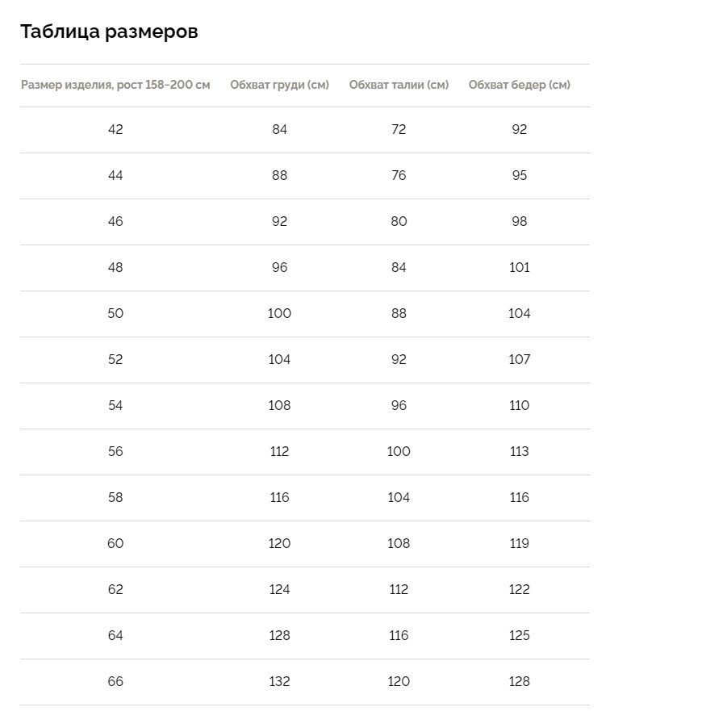This screenshot has height=728, width=727.
Task: Click size 52 in the size column
Action: tap(115, 359)
